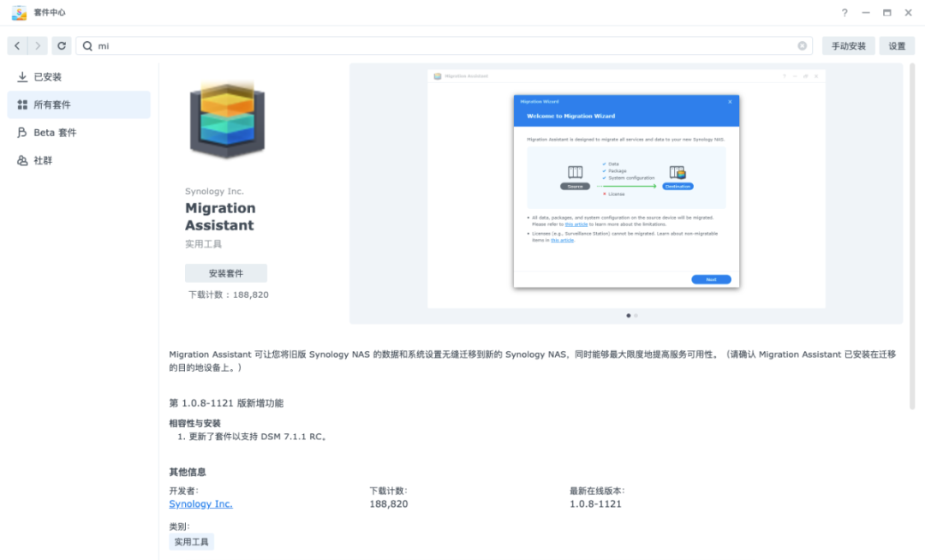Refresh the package list
925x560 pixels.
61,45
